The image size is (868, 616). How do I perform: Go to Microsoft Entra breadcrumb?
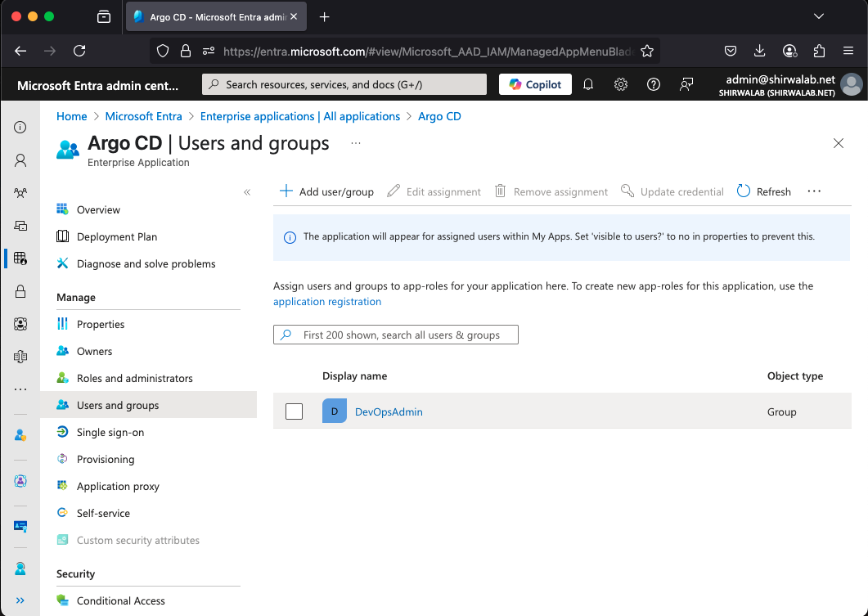(x=143, y=116)
